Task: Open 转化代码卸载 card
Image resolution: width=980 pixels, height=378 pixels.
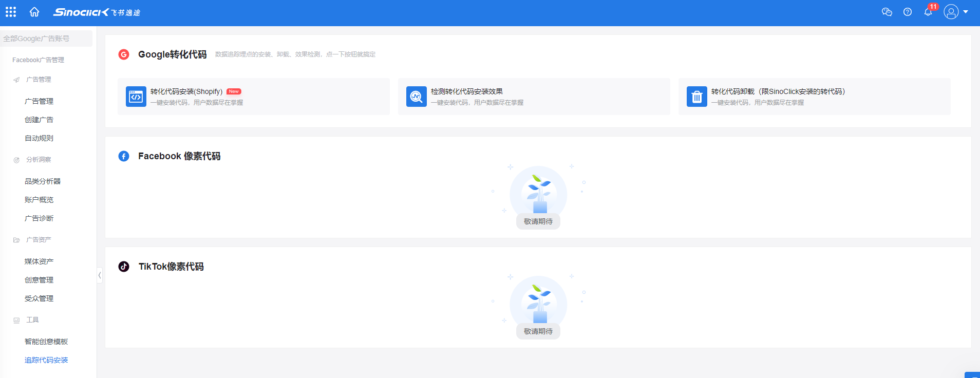Action: pos(815,97)
